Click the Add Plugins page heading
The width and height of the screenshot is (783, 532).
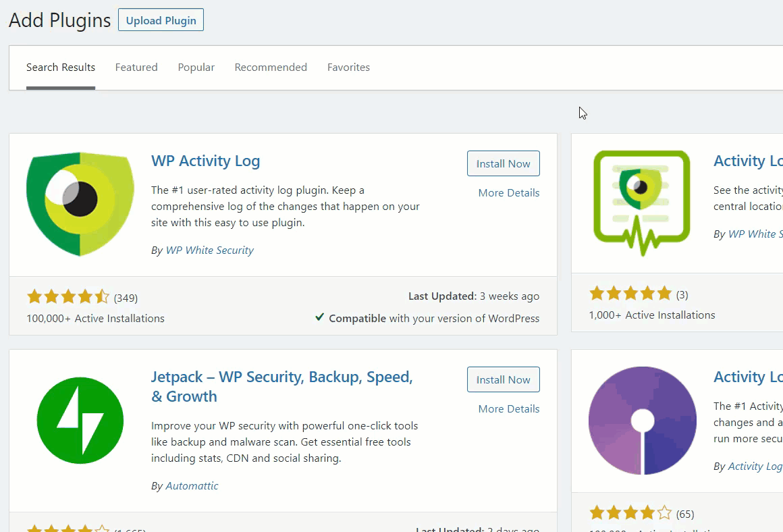(60, 20)
